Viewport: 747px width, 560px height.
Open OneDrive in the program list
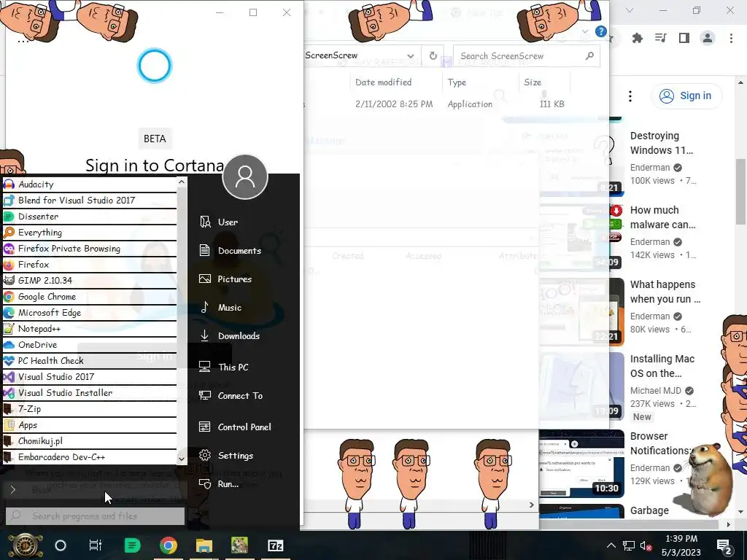[x=90, y=345]
